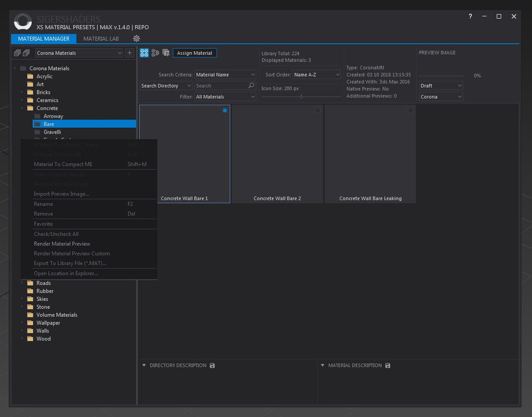Expand the Wallpaper folder
Viewport: 532px width, 417px height.
pyautogui.click(x=22, y=323)
